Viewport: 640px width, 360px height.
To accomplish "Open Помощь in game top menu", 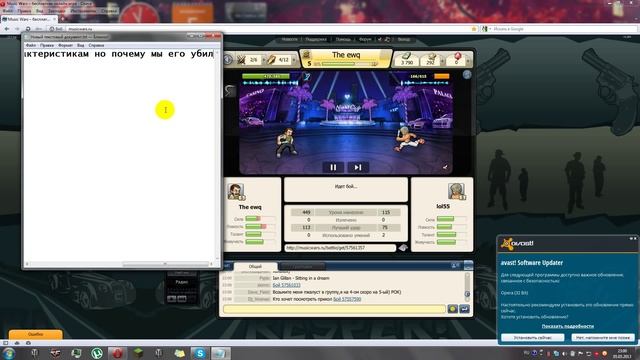I will point(343,40).
